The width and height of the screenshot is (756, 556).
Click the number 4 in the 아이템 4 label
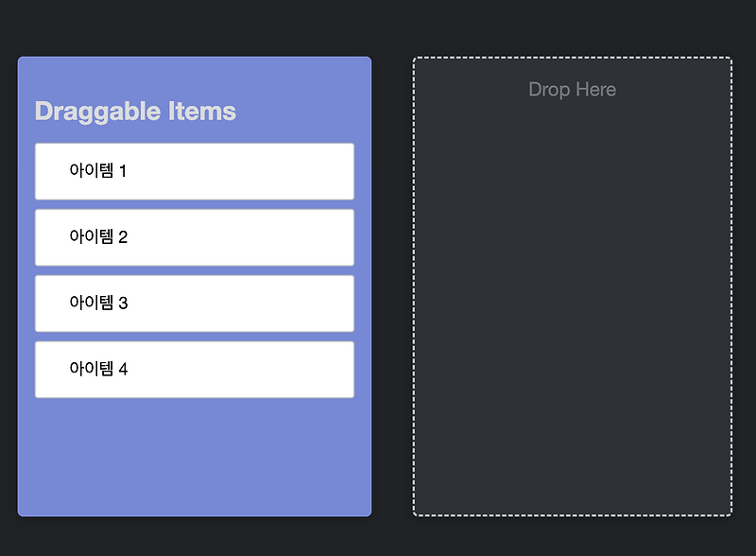[x=123, y=370]
